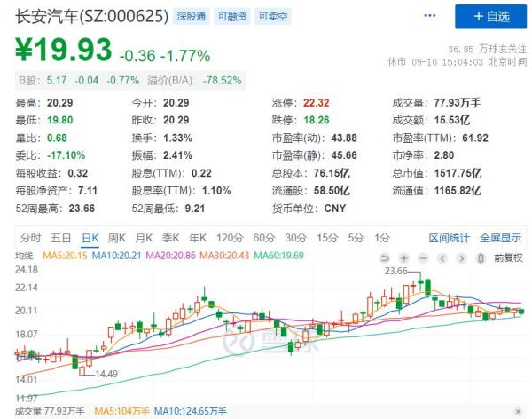
Task: Click the 52周最低 value 9.21
Action: click(195, 209)
